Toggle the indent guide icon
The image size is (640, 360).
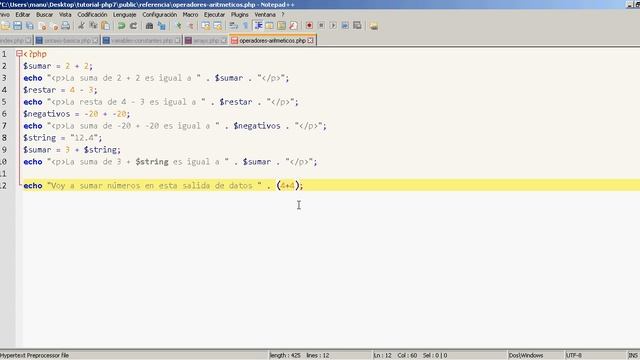[x=258, y=26]
